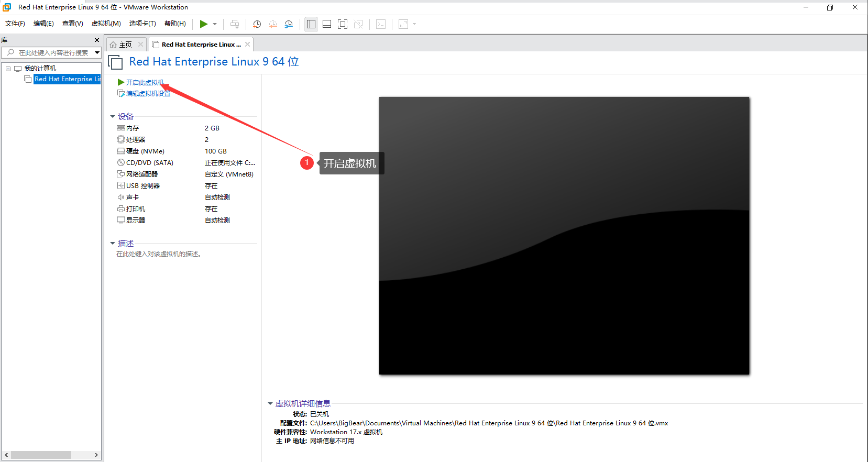This screenshot has height=462, width=868.
Task: Open the stretch display dropdown arrow
Action: pyautogui.click(x=414, y=24)
